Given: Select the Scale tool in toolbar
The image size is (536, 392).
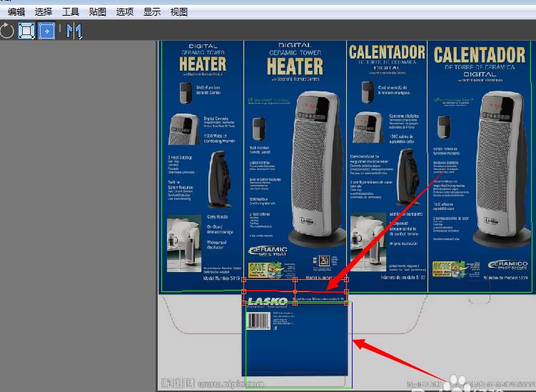Looking at the screenshot, I should pos(26,31).
